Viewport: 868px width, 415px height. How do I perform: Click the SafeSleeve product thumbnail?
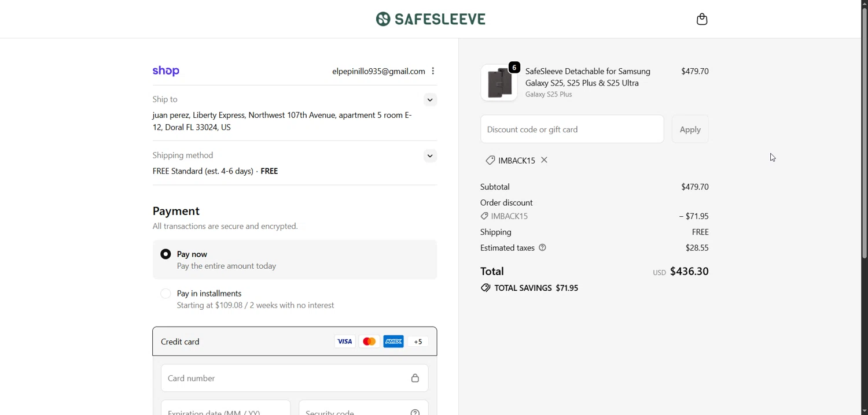(499, 83)
